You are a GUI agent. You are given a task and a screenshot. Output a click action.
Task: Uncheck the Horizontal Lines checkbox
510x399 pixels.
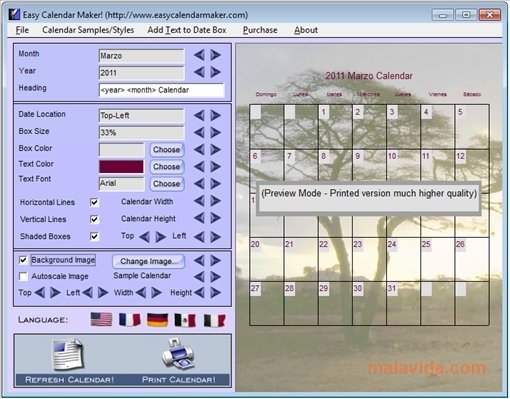coord(95,202)
